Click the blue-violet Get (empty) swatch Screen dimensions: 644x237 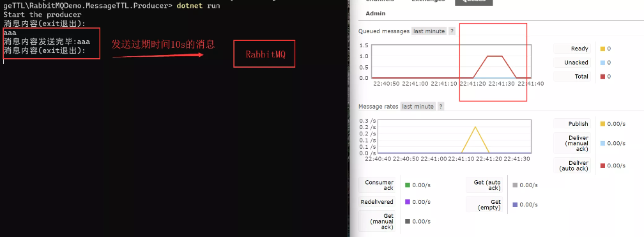pos(515,204)
